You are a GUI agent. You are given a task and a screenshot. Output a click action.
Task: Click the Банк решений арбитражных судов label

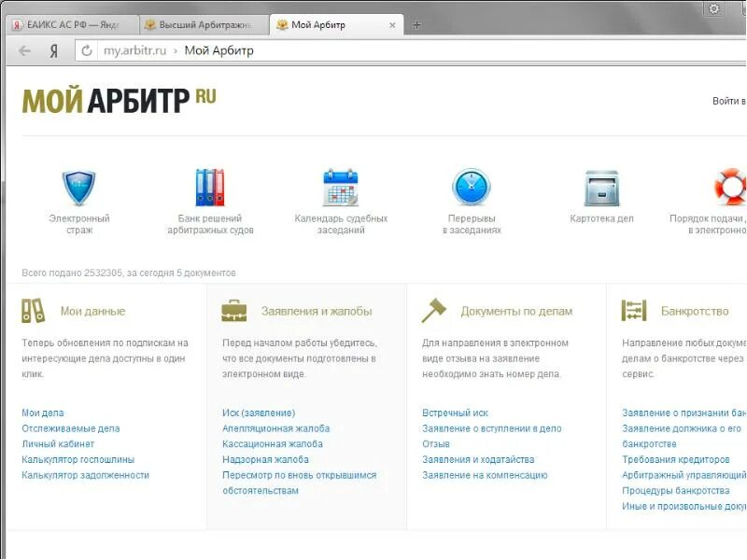210,224
